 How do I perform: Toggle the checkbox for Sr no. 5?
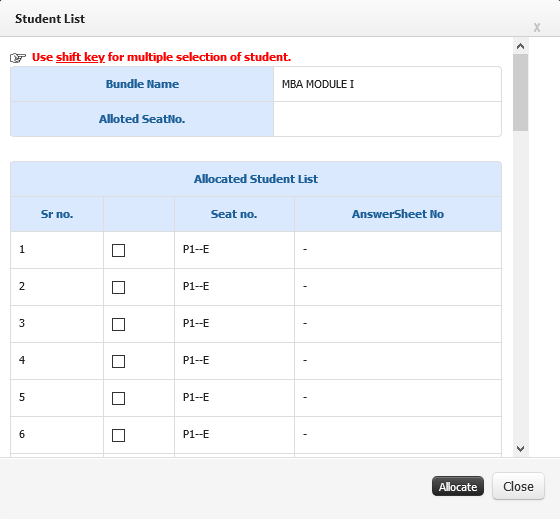click(118, 398)
